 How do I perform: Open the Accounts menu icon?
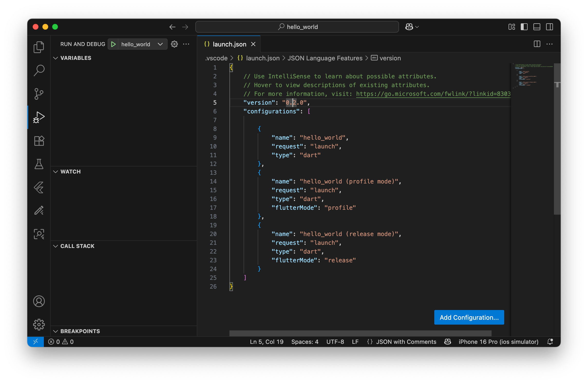click(x=39, y=301)
